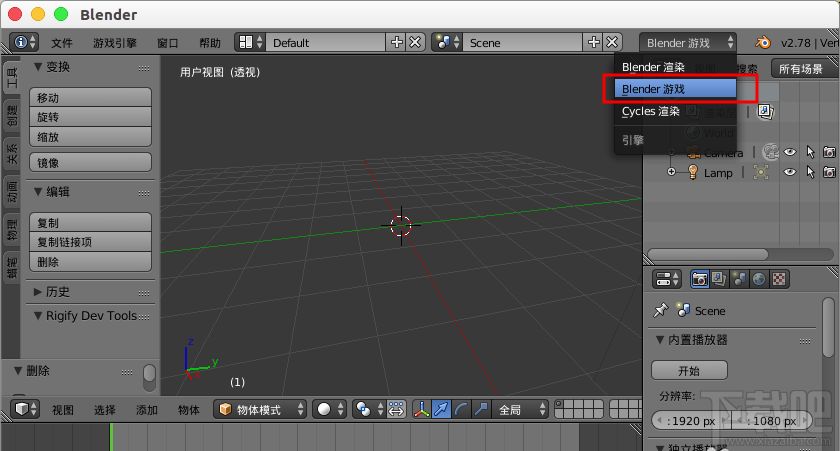This screenshot has height=451, width=840.
Task: Choose Blender 渲染 from the engine list
Action: coord(675,67)
